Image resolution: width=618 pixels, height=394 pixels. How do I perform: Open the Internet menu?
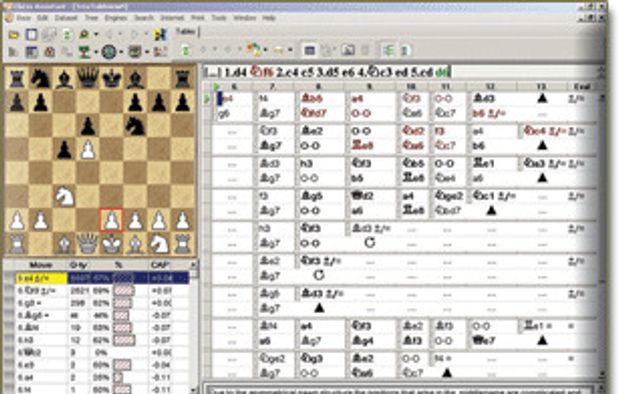(172, 18)
